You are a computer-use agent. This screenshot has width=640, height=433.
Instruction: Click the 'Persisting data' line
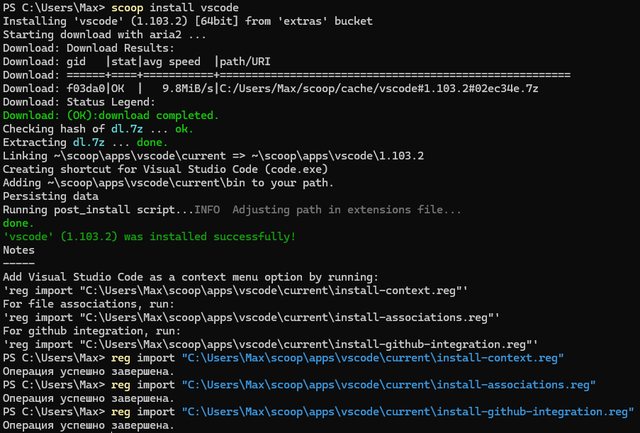click(x=52, y=196)
